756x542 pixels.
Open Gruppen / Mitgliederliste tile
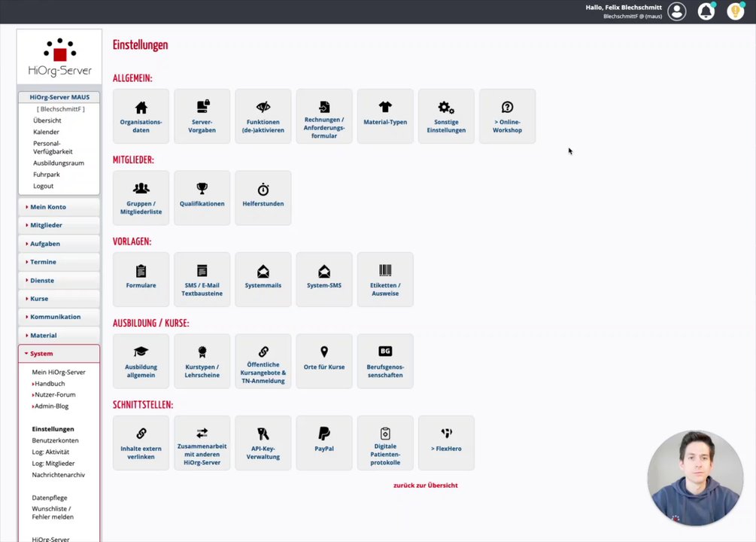(x=141, y=198)
